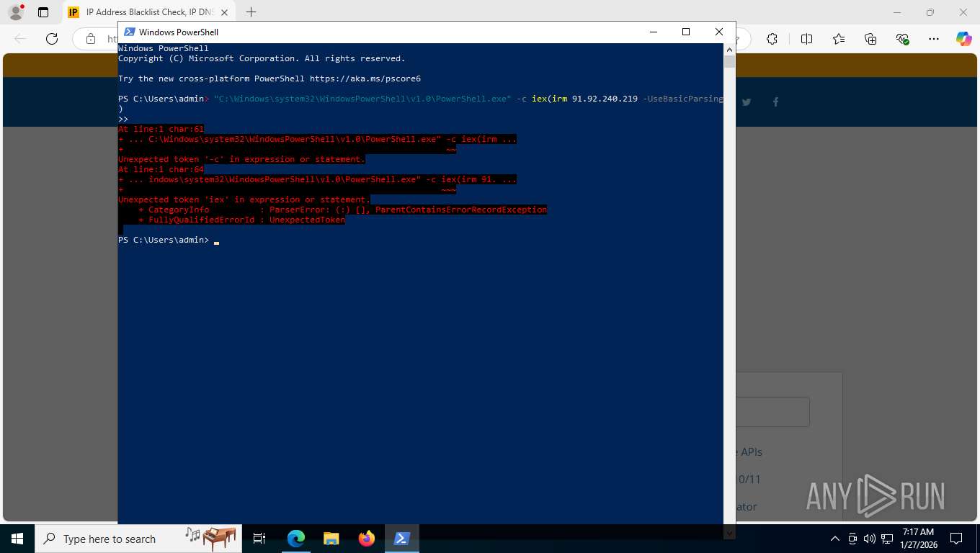Open Windows Start menu
Viewport: 980px width, 553px height.
tap(17, 539)
